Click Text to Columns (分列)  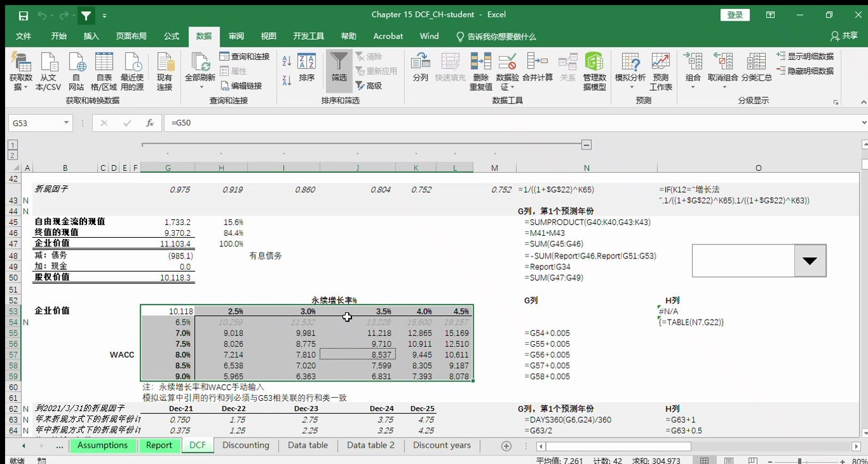point(420,68)
